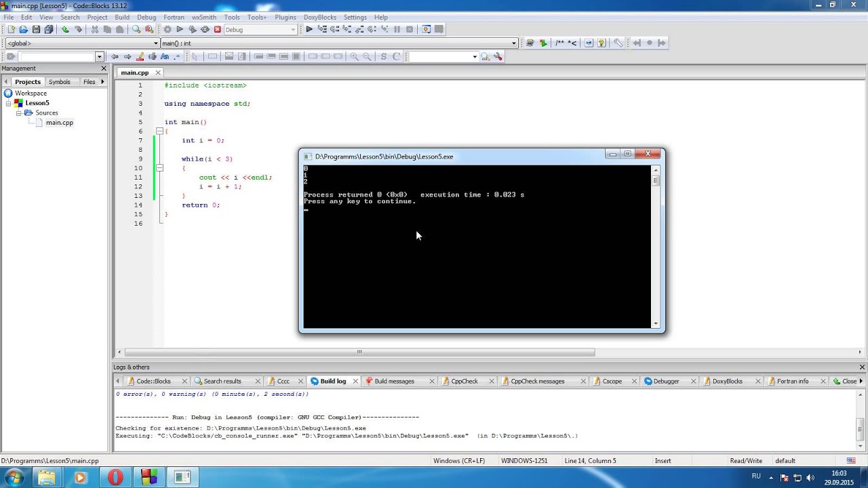Undo the last edit with the green arrow
Screen dimensions: 868x488
pos(65,29)
